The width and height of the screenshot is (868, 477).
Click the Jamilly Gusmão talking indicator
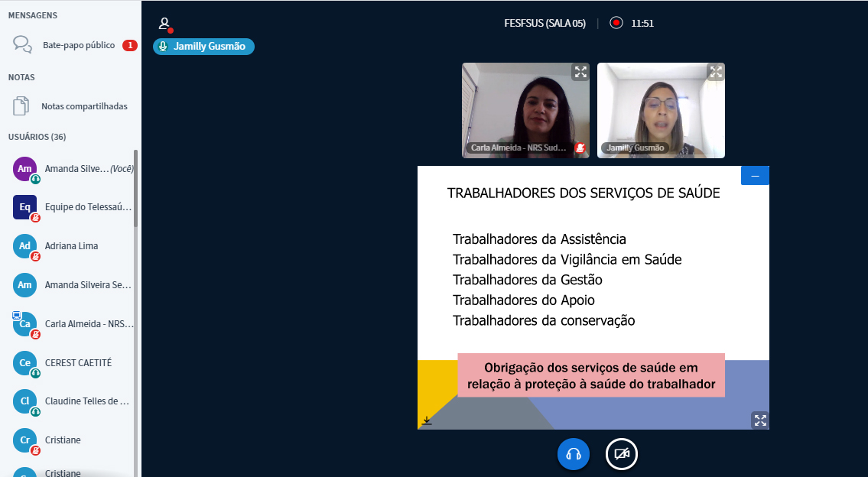203,47
